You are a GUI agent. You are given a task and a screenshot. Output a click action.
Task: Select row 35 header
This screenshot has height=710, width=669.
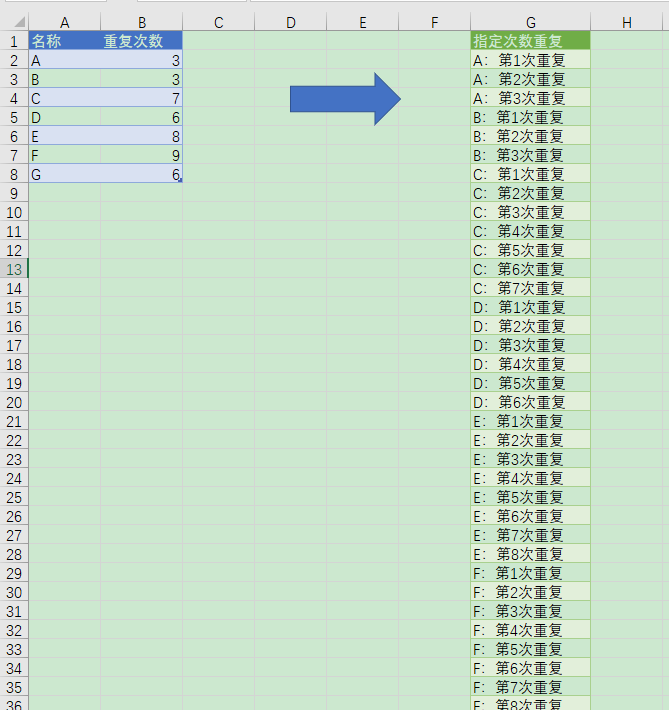[14, 687]
